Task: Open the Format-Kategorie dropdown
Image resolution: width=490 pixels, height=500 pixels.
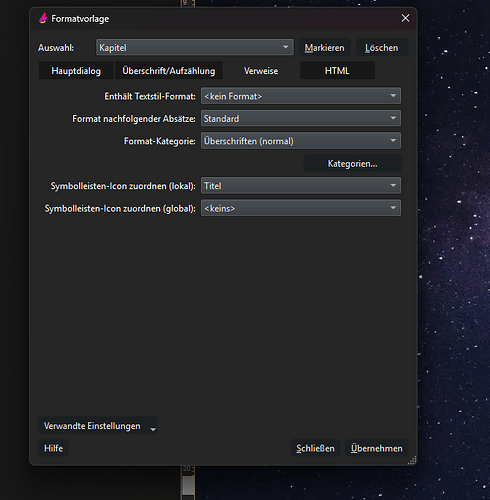Action: (301, 141)
